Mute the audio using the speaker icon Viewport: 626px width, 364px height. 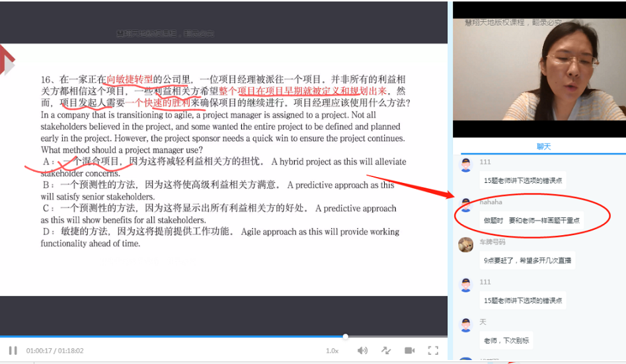tap(362, 350)
